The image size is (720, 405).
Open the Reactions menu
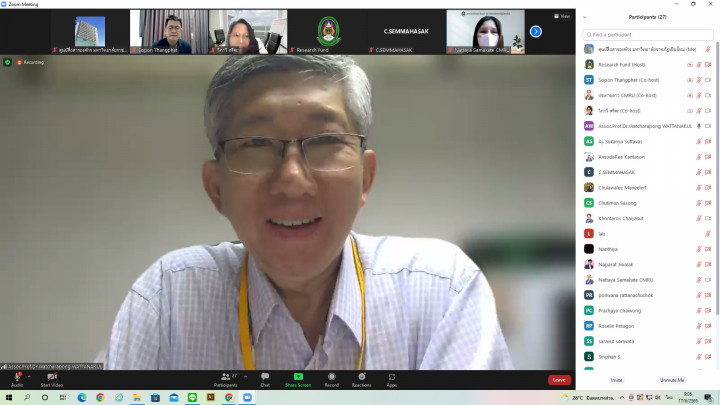click(361, 379)
